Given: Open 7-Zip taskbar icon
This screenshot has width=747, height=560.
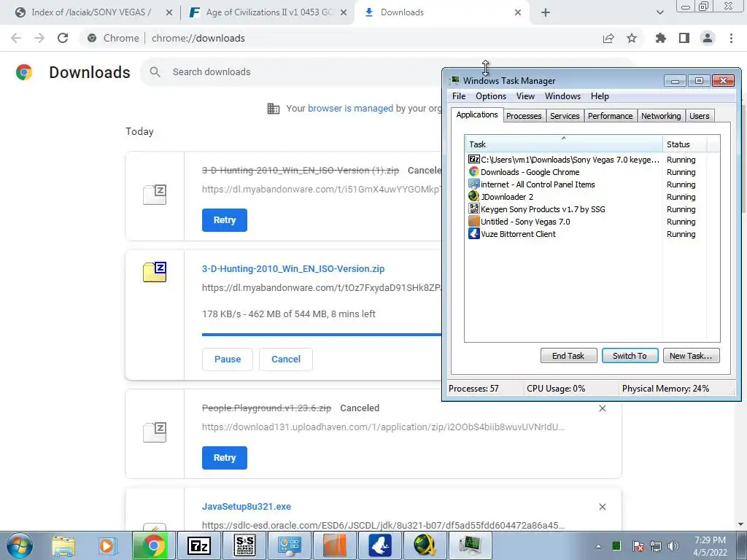Looking at the screenshot, I should [199, 545].
